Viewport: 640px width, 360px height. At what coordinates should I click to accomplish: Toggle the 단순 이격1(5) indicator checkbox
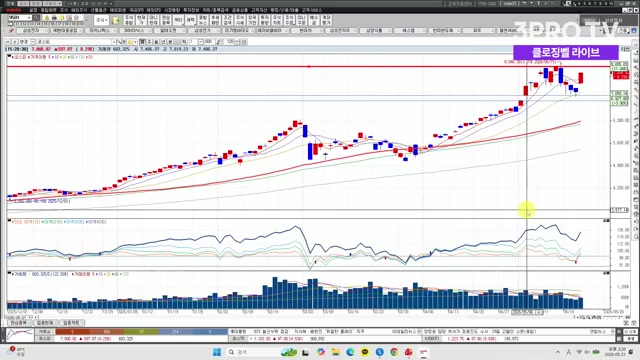coord(13,222)
